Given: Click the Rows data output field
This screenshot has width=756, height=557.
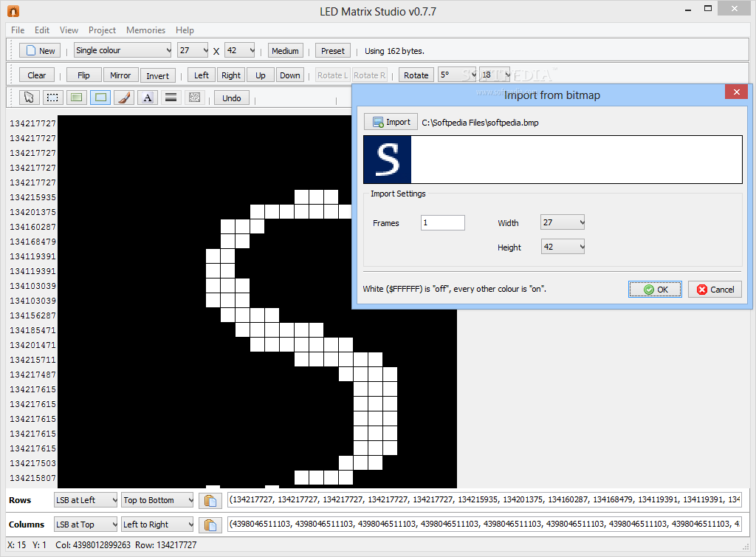Looking at the screenshot, I should tap(484, 500).
